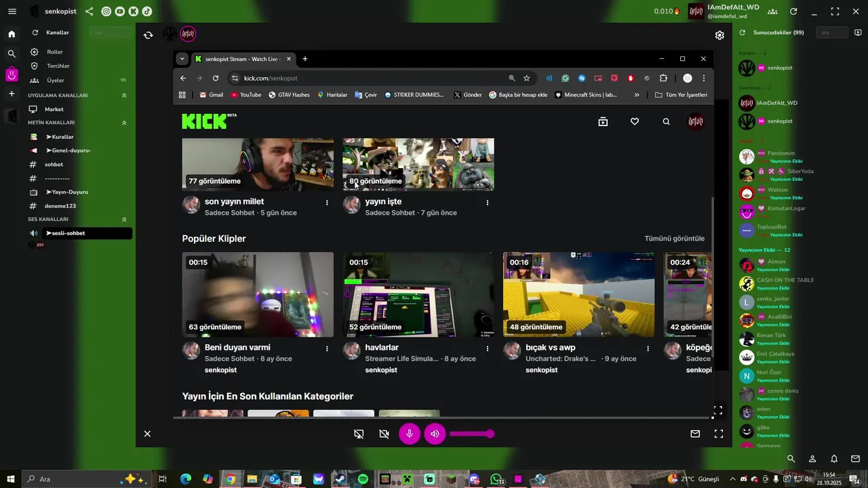Adjust the pink volume slider
The height and width of the screenshot is (488, 868).
pos(471,434)
